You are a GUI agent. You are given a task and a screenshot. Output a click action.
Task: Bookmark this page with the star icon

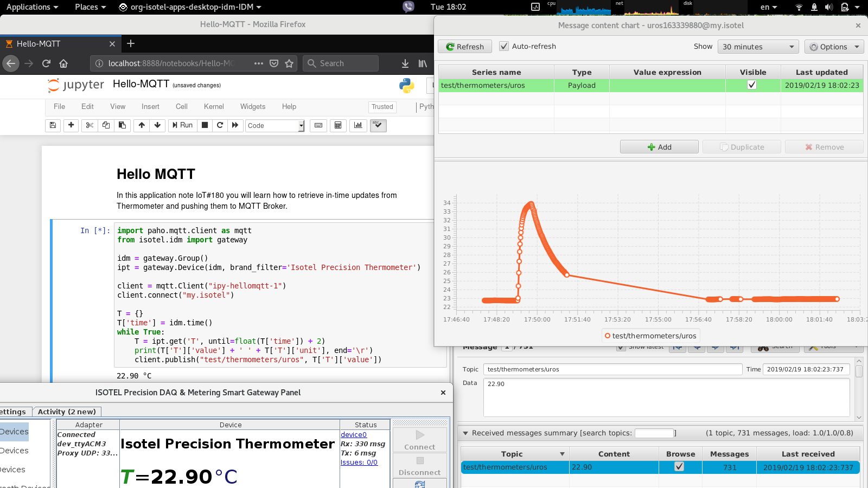tap(289, 63)
